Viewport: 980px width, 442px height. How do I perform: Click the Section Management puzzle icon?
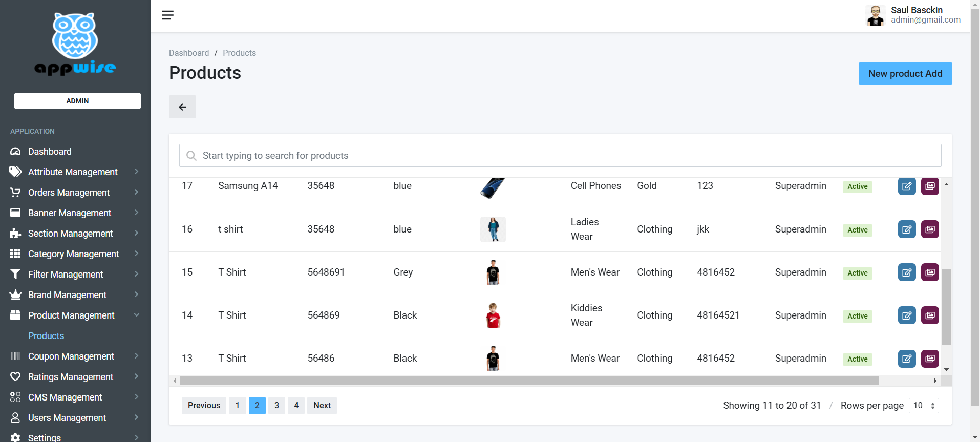[x=15, y=234]
